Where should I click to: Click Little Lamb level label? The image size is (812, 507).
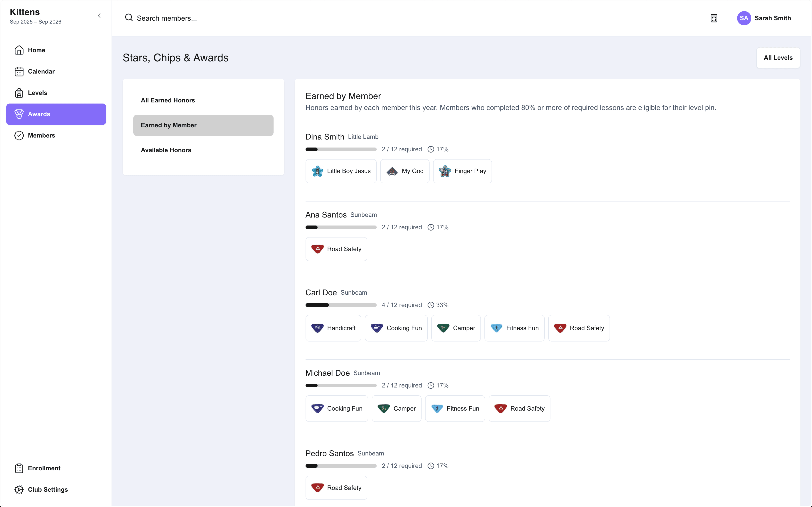click(363, 137)
